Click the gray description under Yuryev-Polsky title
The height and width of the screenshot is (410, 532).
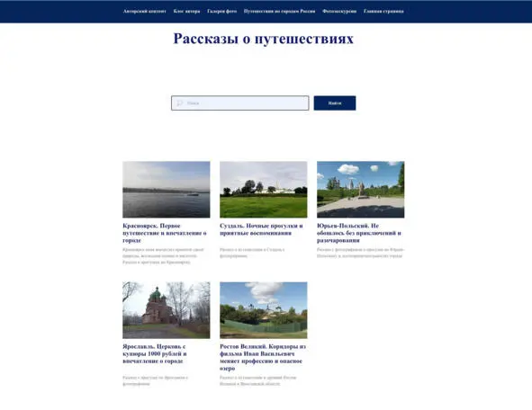[x=361, y=253]
